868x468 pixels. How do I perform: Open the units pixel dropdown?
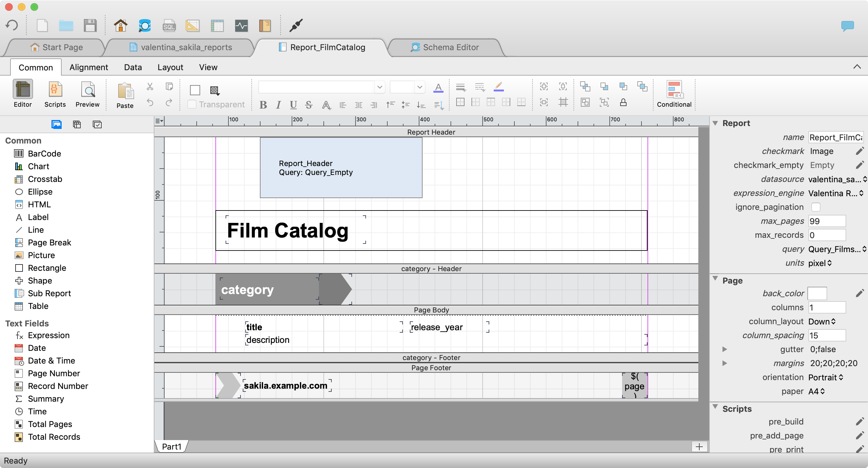click(x=820, y=263)
